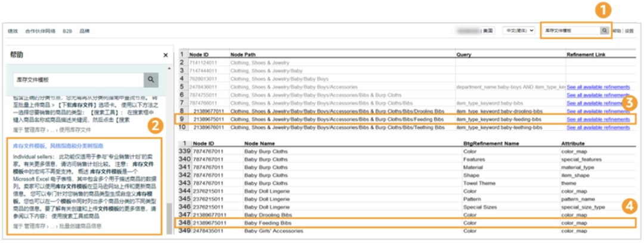This screenshot has width=644, height=243.
Task: Select the Towel Theme refinement cell
Action: pos(478,183)
